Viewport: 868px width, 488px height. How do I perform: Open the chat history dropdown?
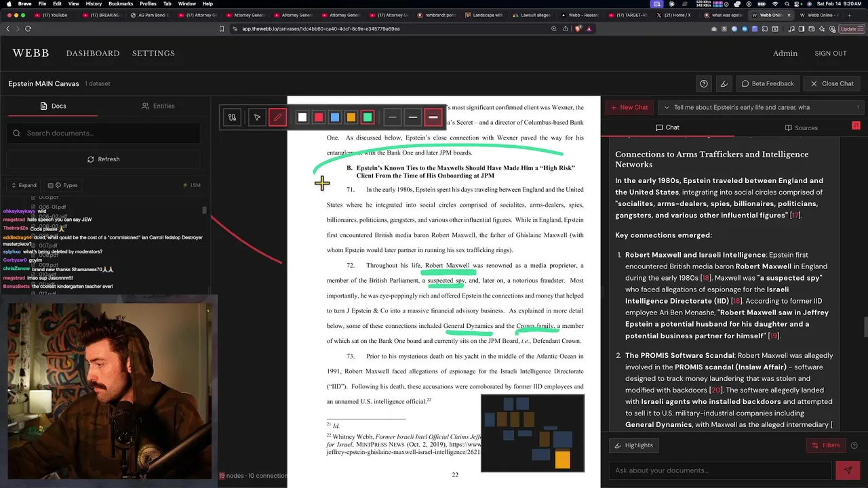pos(761,107)
